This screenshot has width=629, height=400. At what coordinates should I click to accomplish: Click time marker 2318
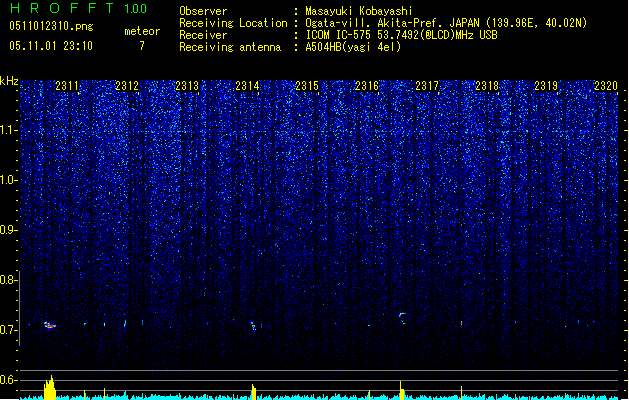[487, 86]
